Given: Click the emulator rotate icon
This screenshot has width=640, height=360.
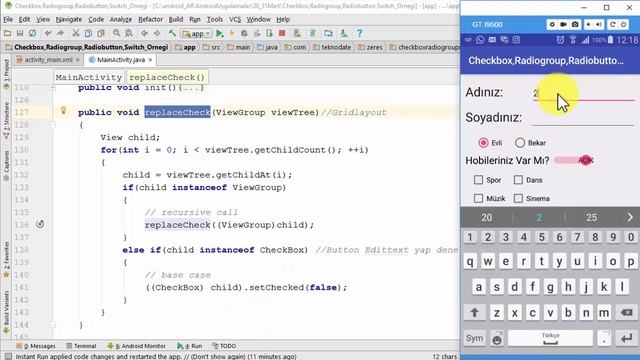Looking at the screenshot, I should point(612,24).
